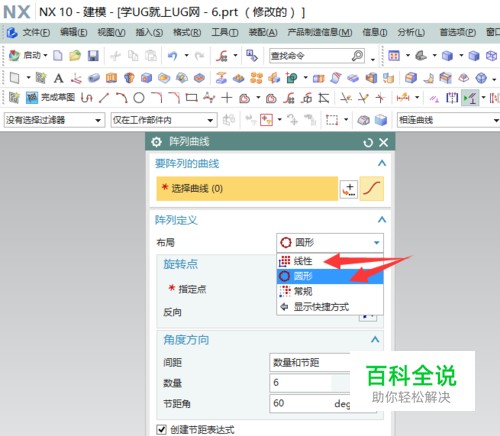The image size is (500, 436).
Task: Click the 节距角 field with value 60
Action: [310, 403]
